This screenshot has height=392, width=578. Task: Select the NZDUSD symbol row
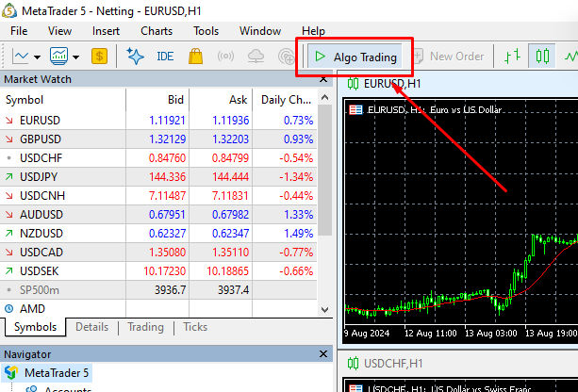tap(158, 233)
